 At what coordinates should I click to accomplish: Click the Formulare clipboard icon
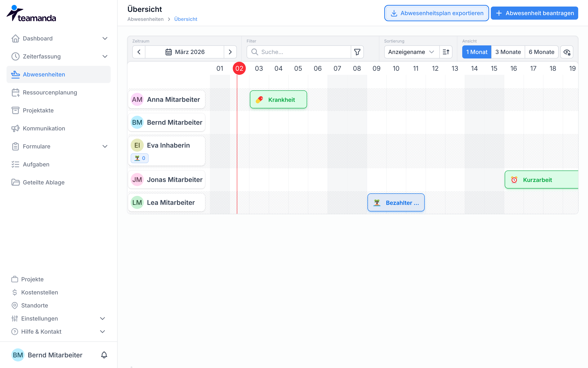click(15, 147)
